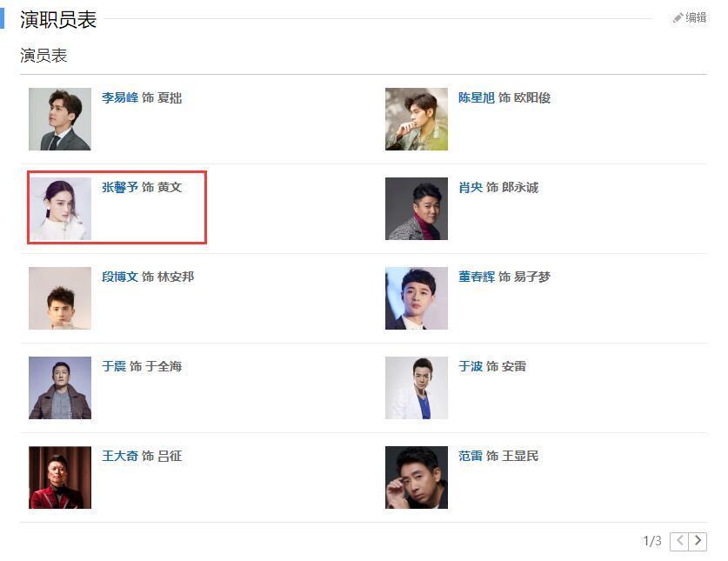Open actor link 范雷
The width and height of the screenshot is (728, 561).
tap(471, 457)
